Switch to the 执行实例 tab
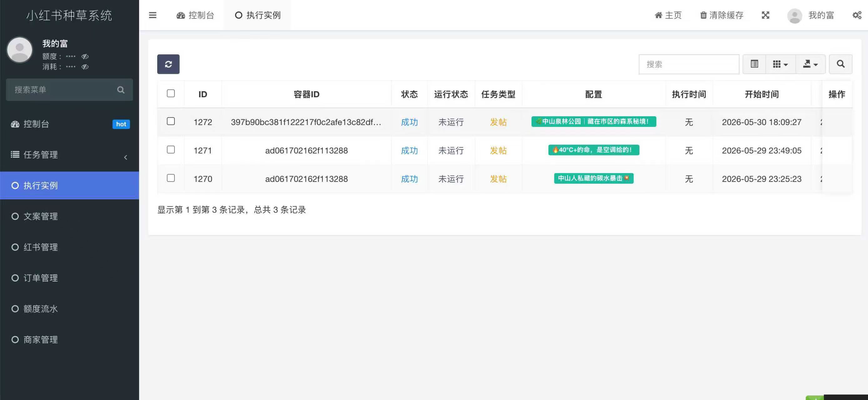Screen dimensions: 868x400 (x=258, y=15)
